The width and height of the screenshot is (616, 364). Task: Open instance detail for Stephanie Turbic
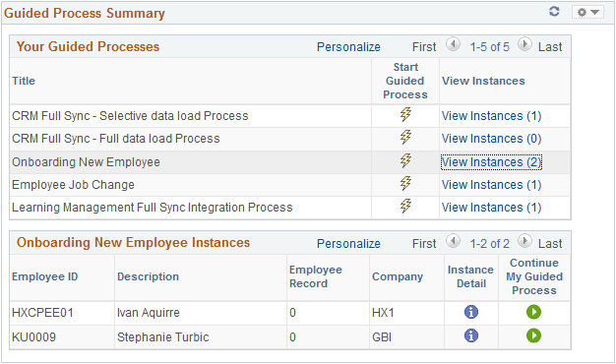(471, 335)
